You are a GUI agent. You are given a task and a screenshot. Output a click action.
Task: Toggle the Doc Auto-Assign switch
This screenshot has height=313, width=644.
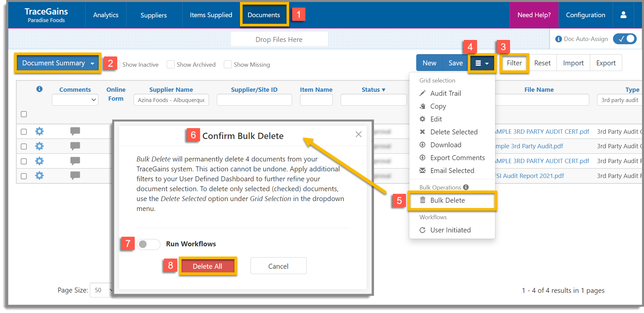click(625, 39)
